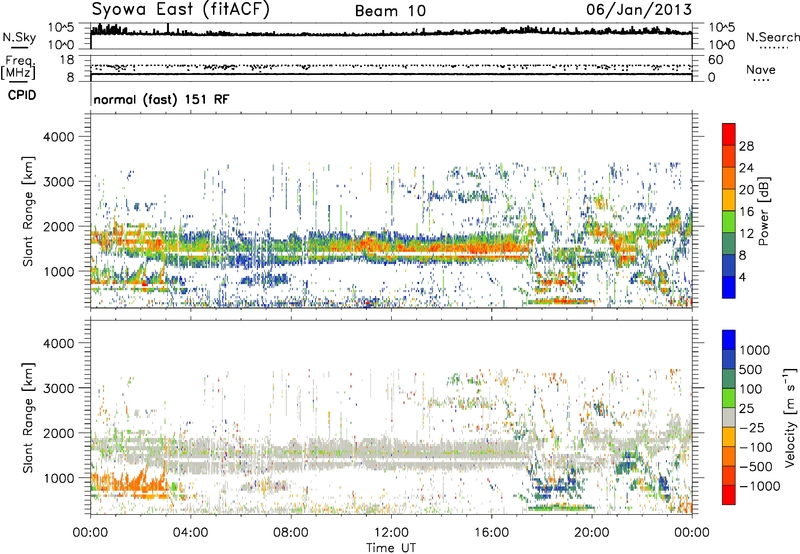This screenshot has width=800, height=554.
Task: Click the date "06/Jan/2013"
Action: tap(639, 9)
